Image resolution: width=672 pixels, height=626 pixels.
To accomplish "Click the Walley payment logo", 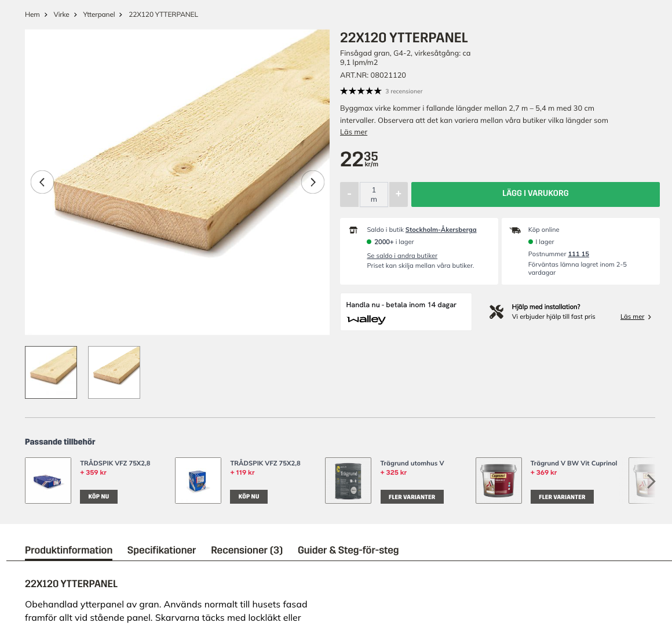I will coord(366,319).
